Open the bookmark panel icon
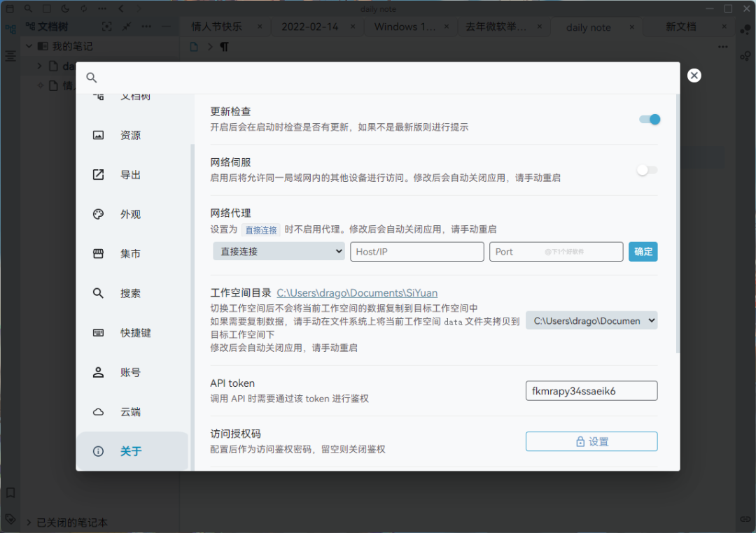Screen dimensions: 756x533 point(10,492)
